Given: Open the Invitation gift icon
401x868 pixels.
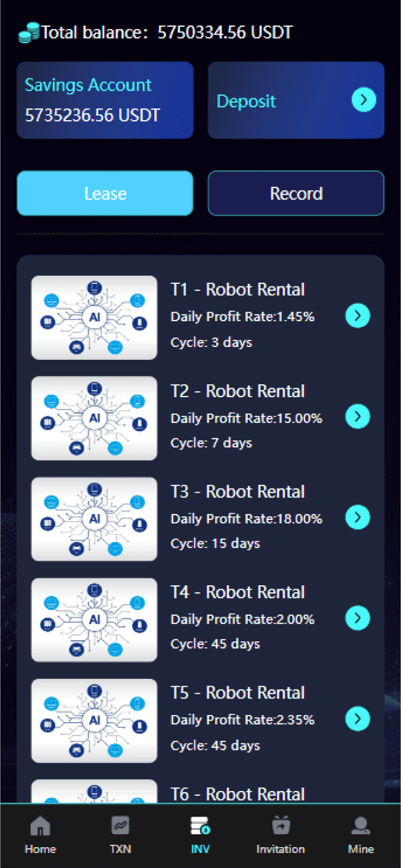Looking at the screenshot, I should coord(281,826).
